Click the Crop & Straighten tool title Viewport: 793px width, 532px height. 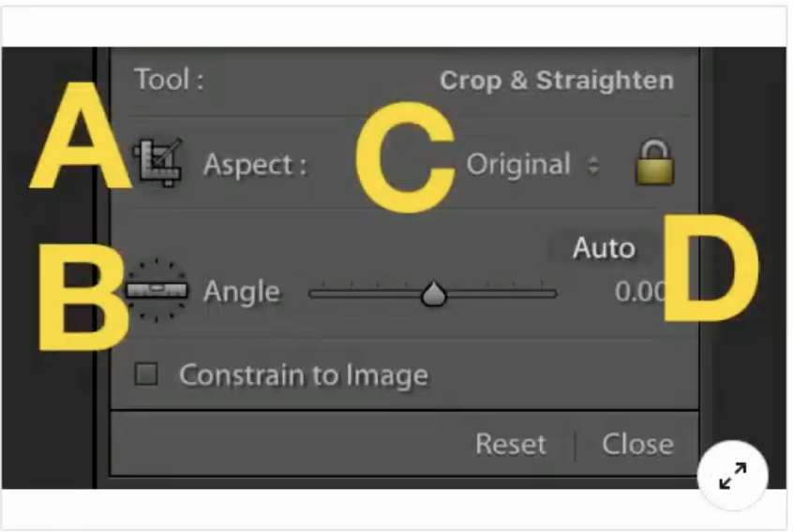[557, 81]
